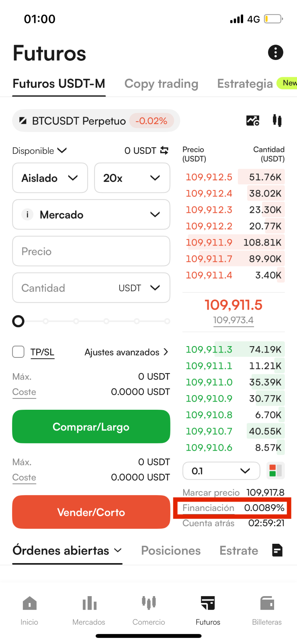The image size is (297, 644).
Task: Switch to the Copy trading tab
Action: pyautogui.click(x=161, y=84)
